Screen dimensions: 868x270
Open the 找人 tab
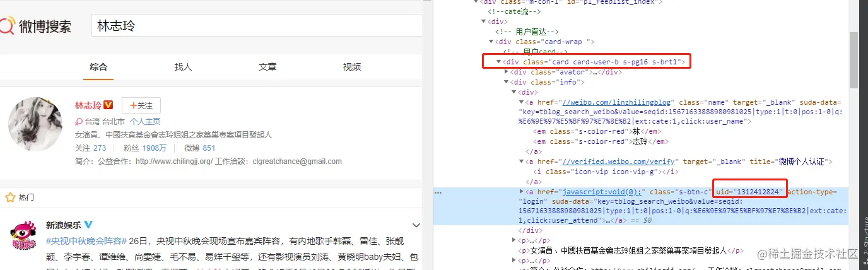tap(183, 67)
